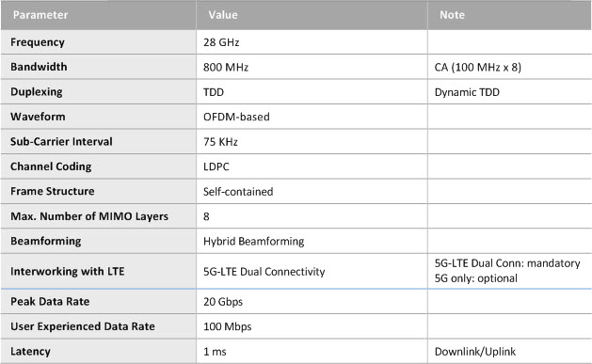Screen dimensions: 592x364
Task: Select the Value column header
Action: pos(223,15)
